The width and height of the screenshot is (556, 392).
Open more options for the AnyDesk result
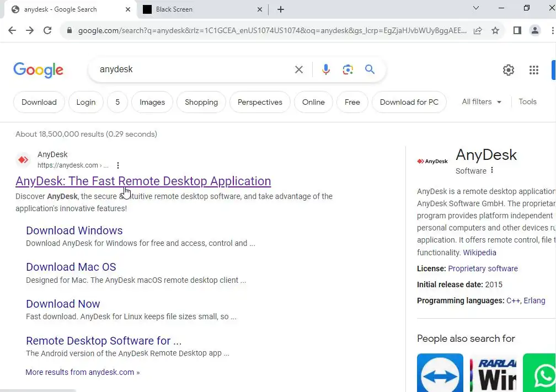pyautogui.click(x=118, y=165)
